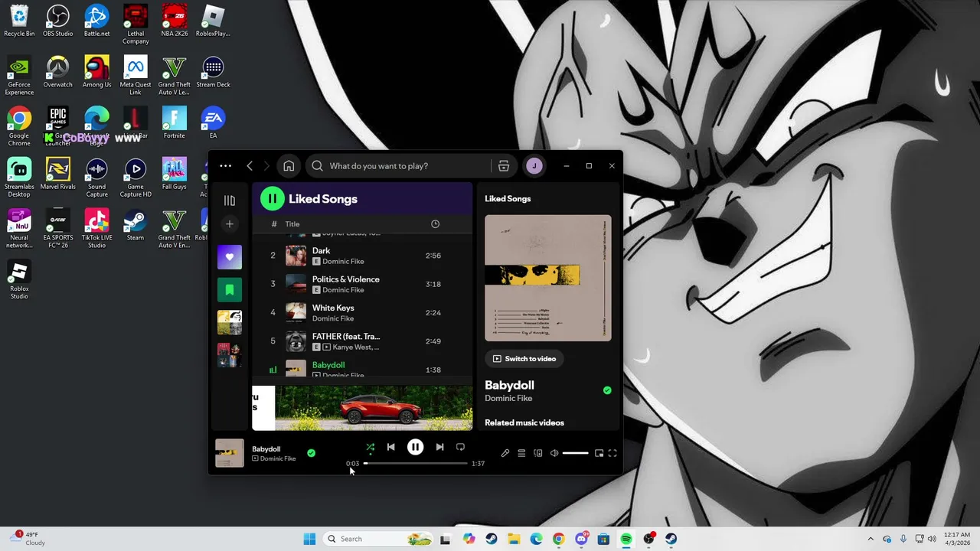
Task: Open the Spotify three-dot menu
Action: (x=225, y=166)
